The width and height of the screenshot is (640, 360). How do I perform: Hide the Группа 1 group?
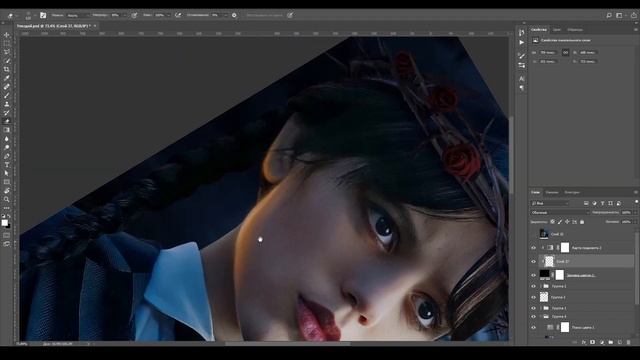click(x=533, y=308)
